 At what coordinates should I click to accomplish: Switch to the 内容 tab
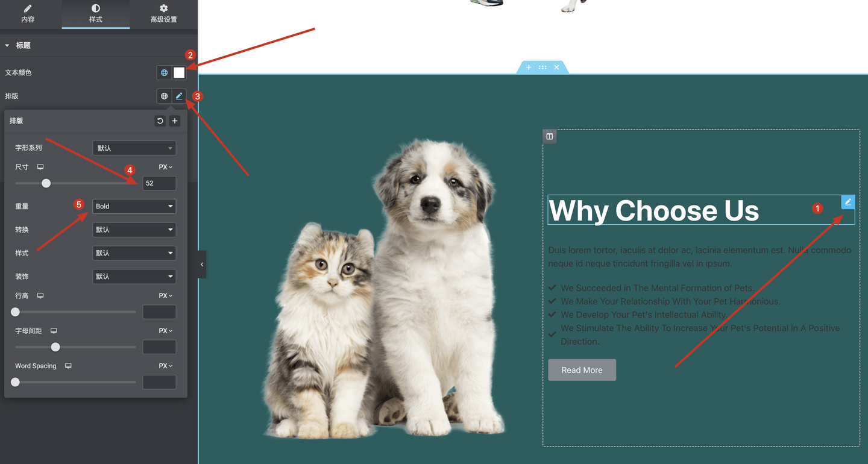click(28, 14)
